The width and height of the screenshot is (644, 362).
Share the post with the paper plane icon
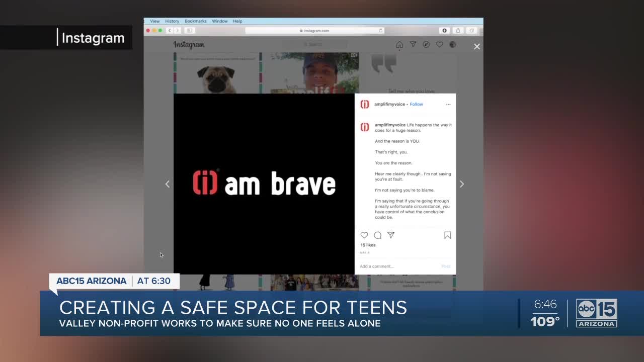[391, 235]
